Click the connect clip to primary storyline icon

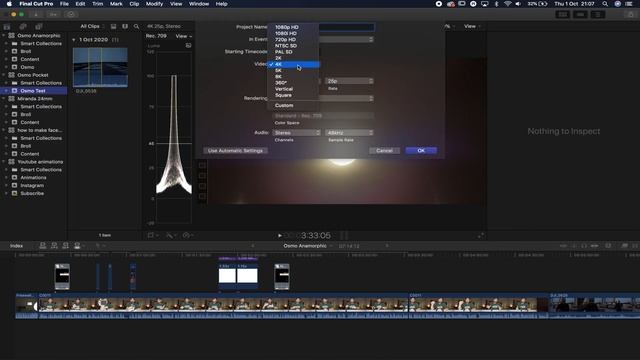[42, 246]
